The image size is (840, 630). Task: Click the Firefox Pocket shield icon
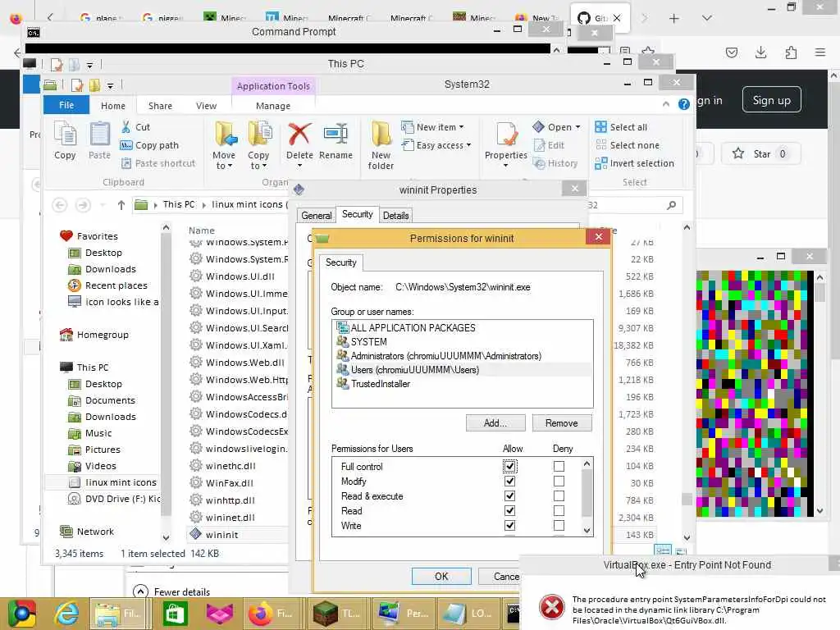click(731, 52)
